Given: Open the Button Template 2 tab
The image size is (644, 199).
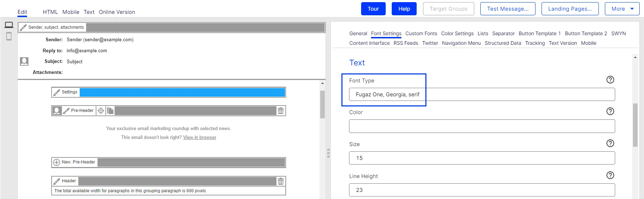Looking at the screenshot, I should [x=586, y=33].
